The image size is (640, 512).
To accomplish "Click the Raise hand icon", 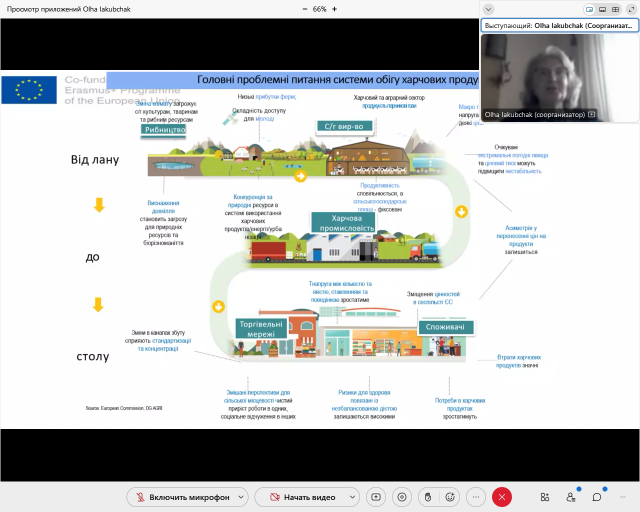I will tap(427, 496).
